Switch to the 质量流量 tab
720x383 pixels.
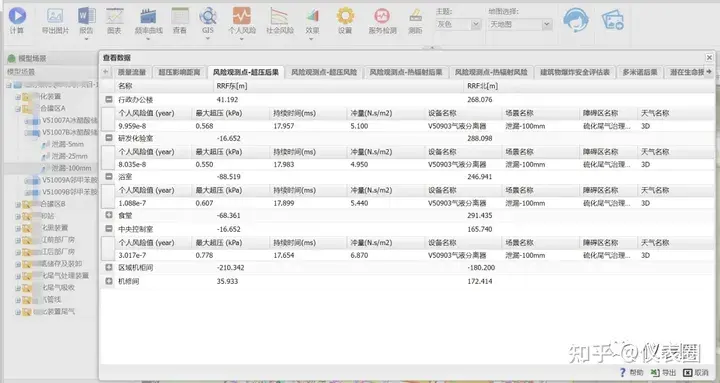click(x=132, y=72)
